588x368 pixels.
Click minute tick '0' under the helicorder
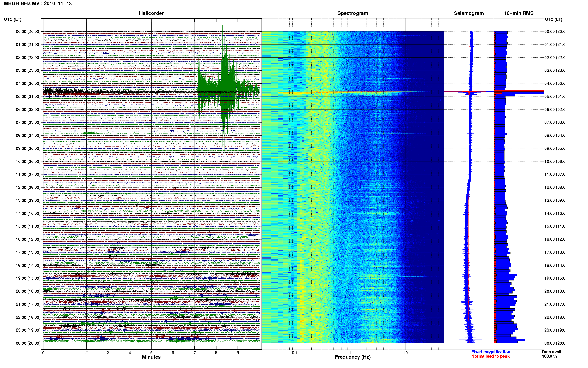[x=43, y=353]
